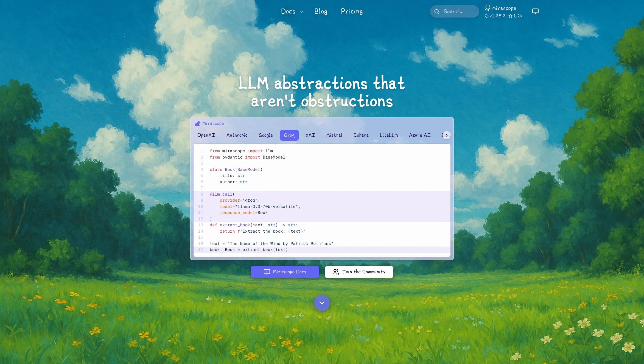Click the community people icon

pos(335,272)
